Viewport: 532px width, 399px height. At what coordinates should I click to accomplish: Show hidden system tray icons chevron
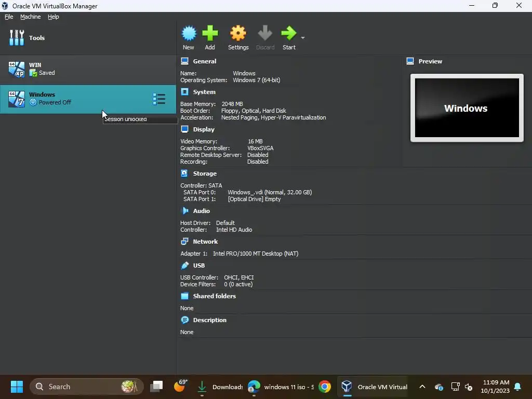coord(422,387)
